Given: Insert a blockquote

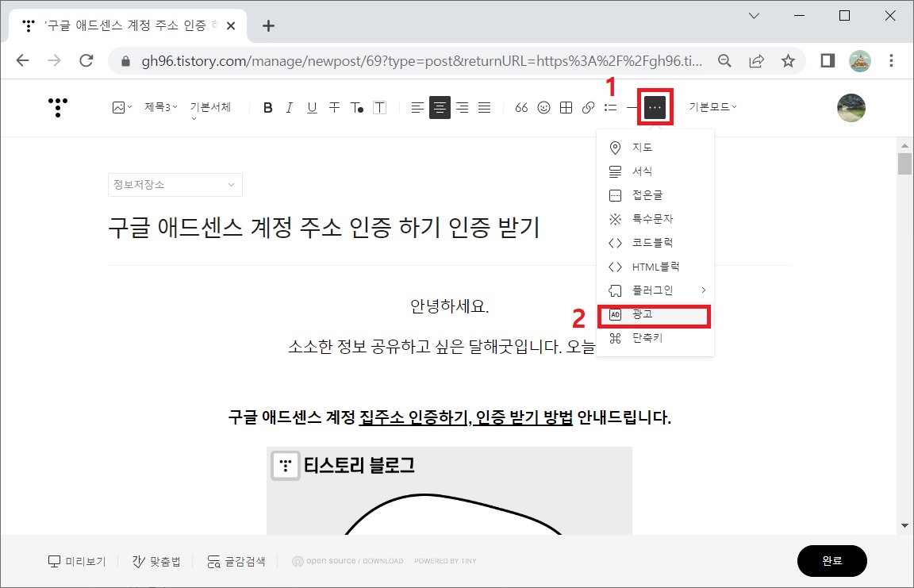Looking at the screenshot, I should click(x=522, y=107).
